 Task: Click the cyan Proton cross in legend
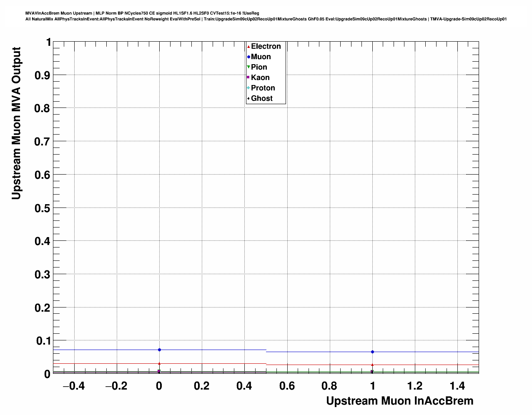248,88
